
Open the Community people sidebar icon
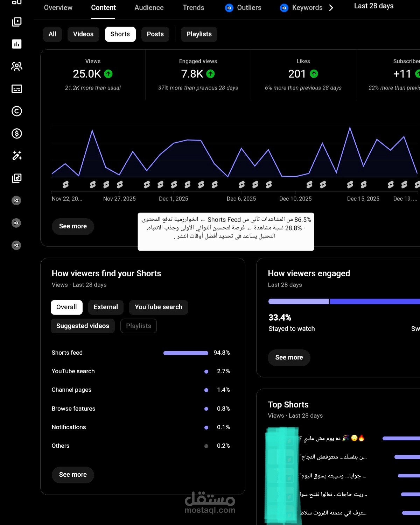tap(17, 66)
